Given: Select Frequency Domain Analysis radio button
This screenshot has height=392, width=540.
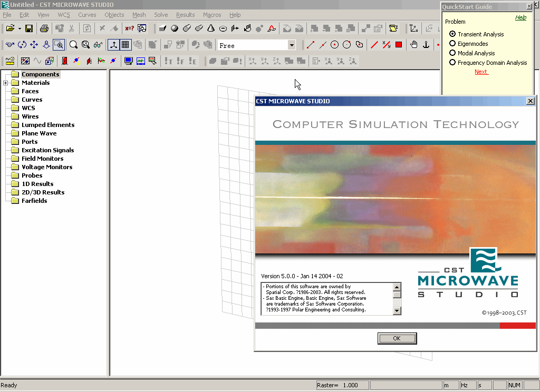Looking at the screenshot, I should tap(452, 62).
